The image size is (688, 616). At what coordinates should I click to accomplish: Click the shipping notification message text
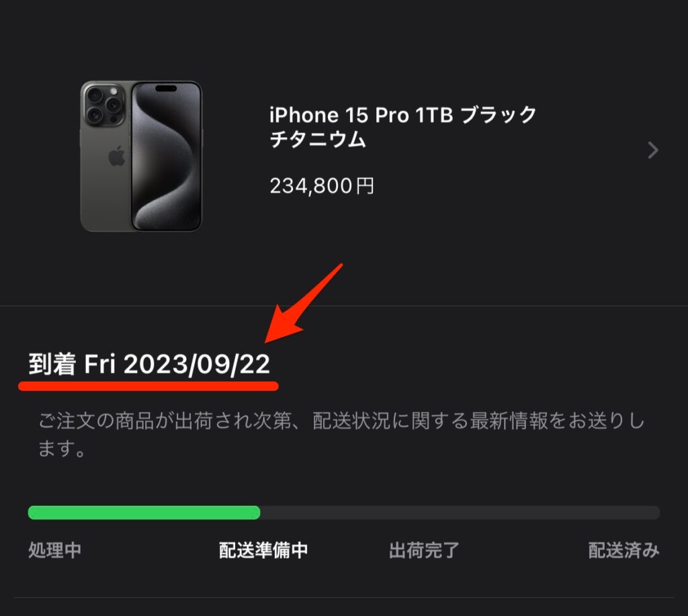pos(341,434)
